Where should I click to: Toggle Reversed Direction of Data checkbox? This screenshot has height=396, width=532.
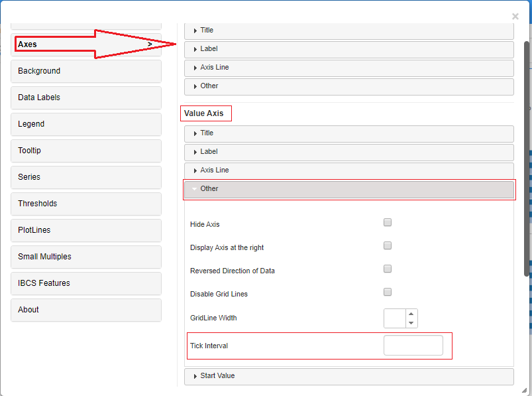pos(388,269)
